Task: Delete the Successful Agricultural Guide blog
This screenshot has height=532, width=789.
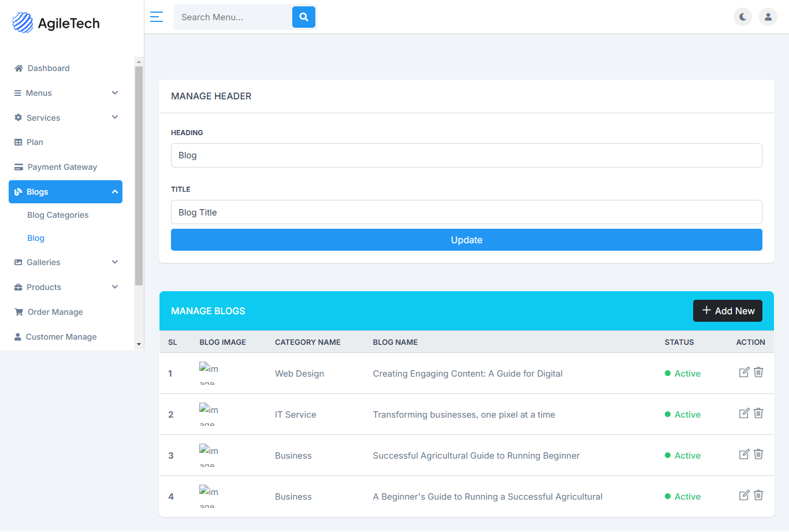Action: coord(758,454)
